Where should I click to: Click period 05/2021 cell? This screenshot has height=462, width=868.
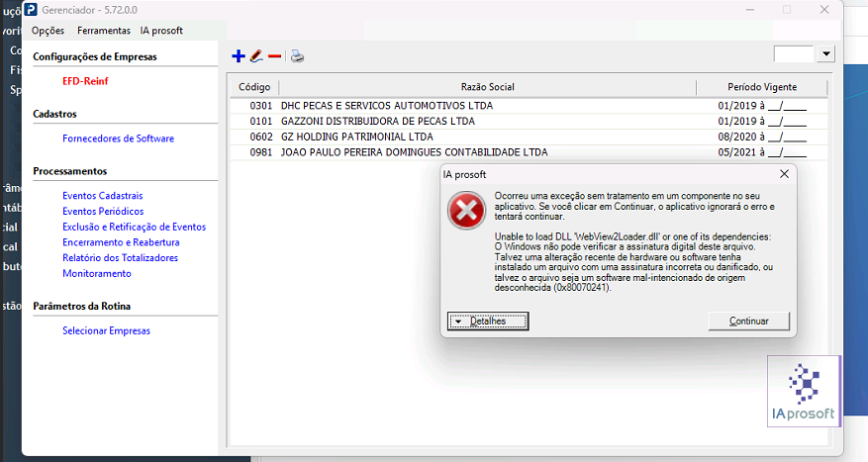(762, 151)
